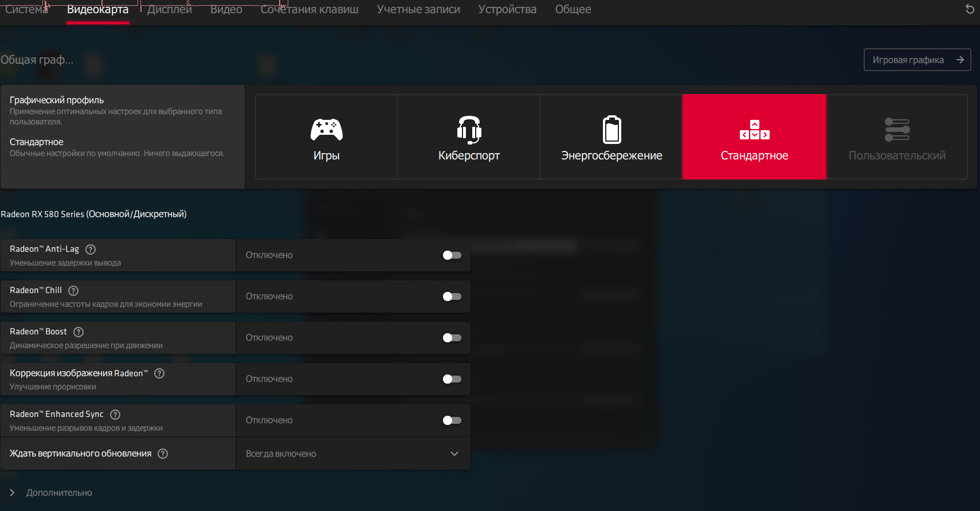Switch on Radeon Enhanced Sync
Screen dimensions: 980x511
click(x=452, y=420)
